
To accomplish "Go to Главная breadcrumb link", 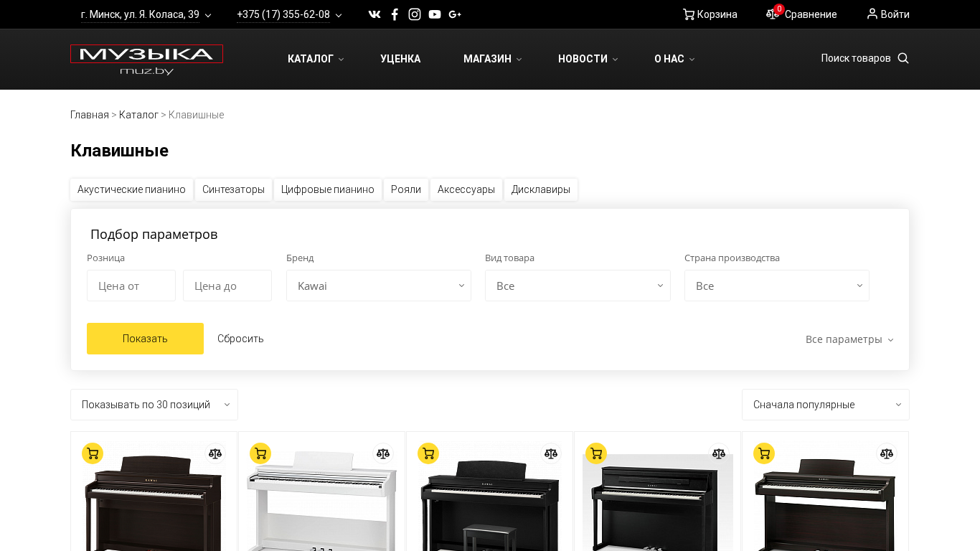I will pyautogui.click(x=90, y=115).
